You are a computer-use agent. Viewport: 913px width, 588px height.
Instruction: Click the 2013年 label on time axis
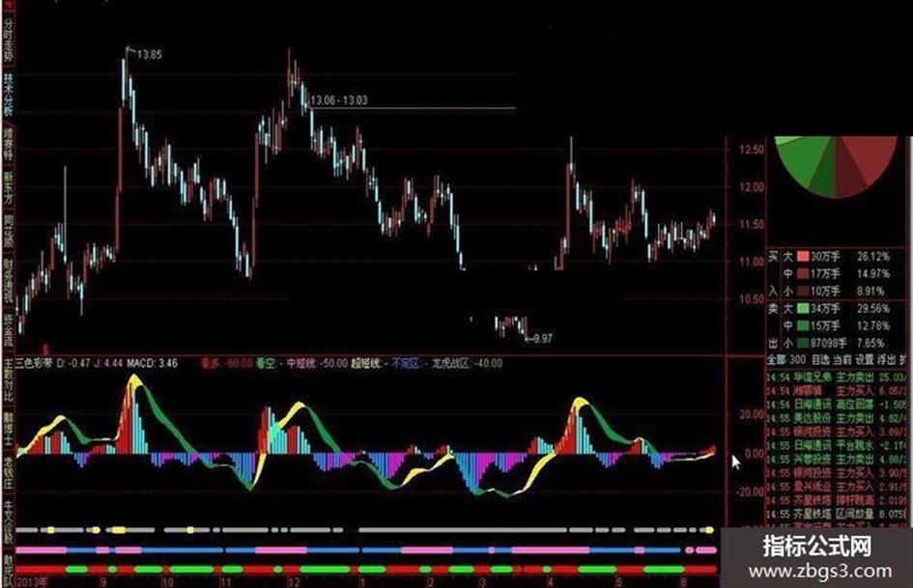pos(33,581)
